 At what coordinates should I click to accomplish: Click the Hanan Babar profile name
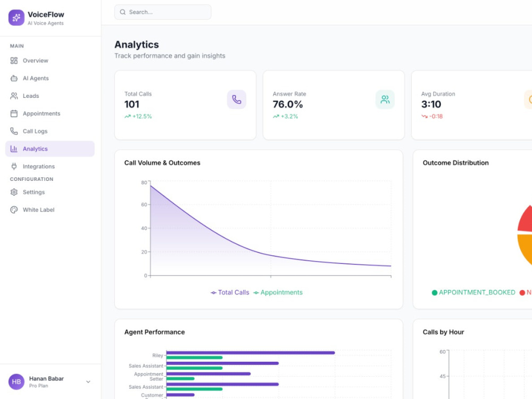click(x=46, y=379)
